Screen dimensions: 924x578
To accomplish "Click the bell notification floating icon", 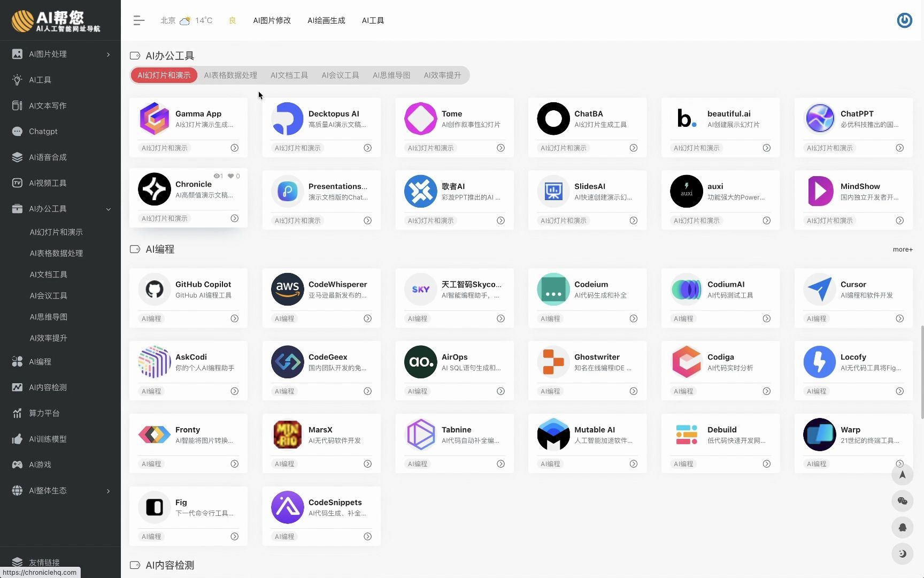I will pos(902,527).
